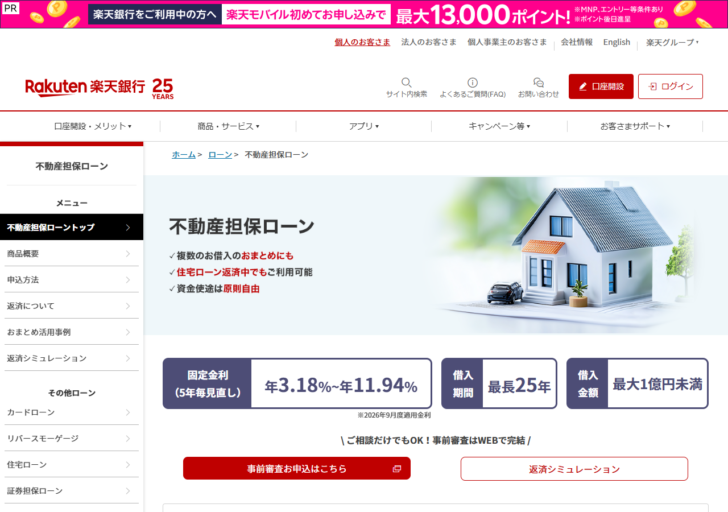Click chevron next to 証券担保ローン
The width and height of the screenshot is (728, 512).
coord(128,491)
